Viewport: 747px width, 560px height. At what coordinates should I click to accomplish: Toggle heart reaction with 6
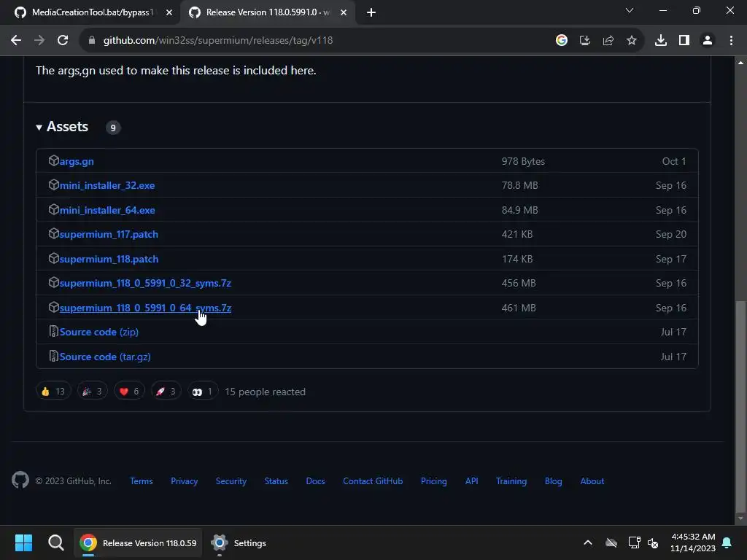129,392
